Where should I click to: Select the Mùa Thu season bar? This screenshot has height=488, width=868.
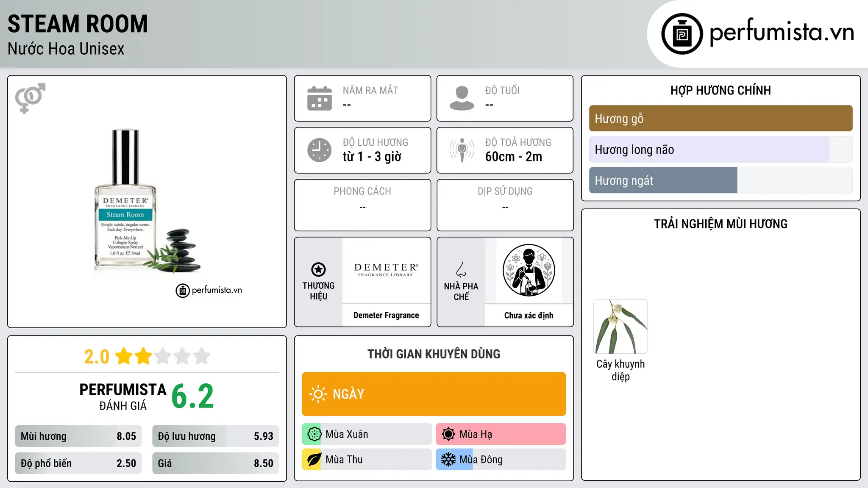[367, 460]
